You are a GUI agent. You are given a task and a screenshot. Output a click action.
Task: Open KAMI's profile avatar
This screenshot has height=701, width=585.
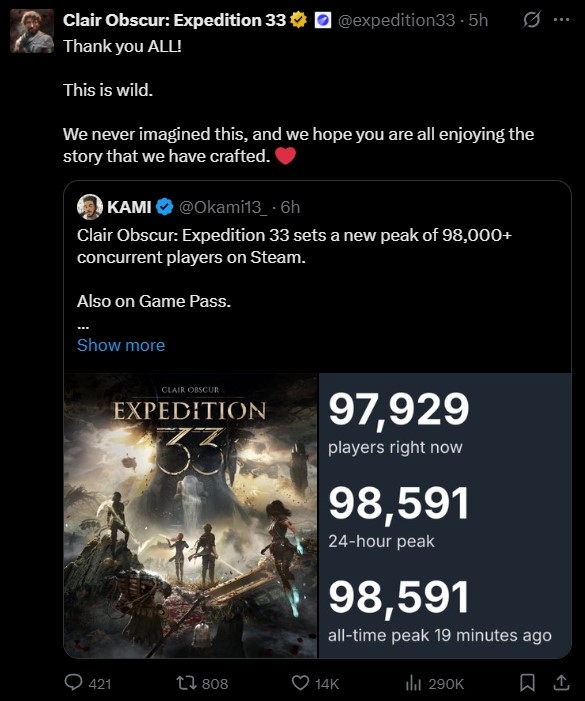pyautogui.click(x=90, y=207)
